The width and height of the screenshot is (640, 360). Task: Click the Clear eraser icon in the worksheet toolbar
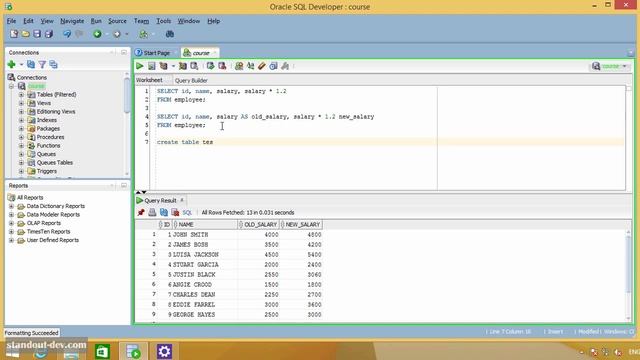(x=262, y=66)
